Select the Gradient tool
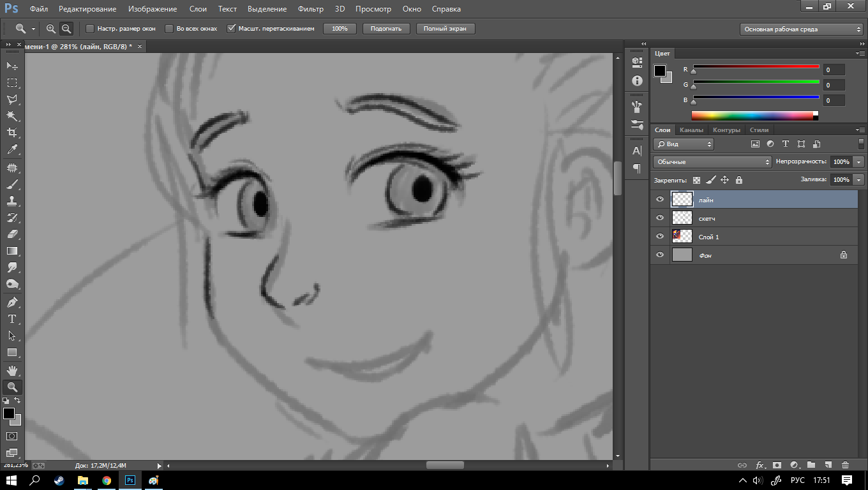868x490 pixels. click(12, 251)
